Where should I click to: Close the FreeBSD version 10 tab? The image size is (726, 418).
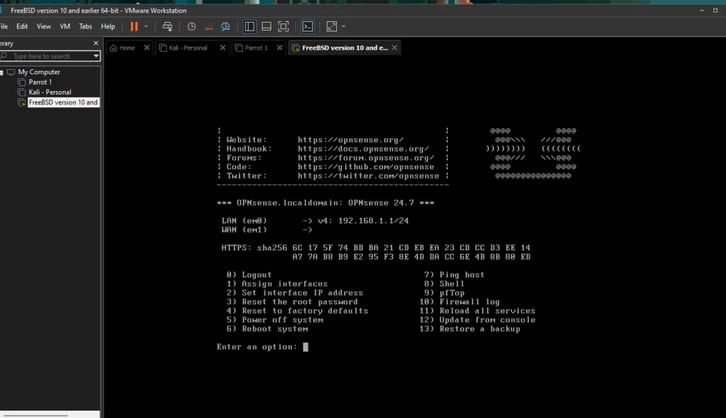point(394,48)
